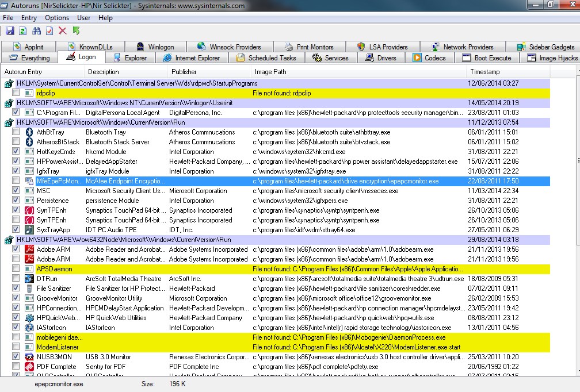Click the DTRun entry's ArcSoft icon

(29, 279)
